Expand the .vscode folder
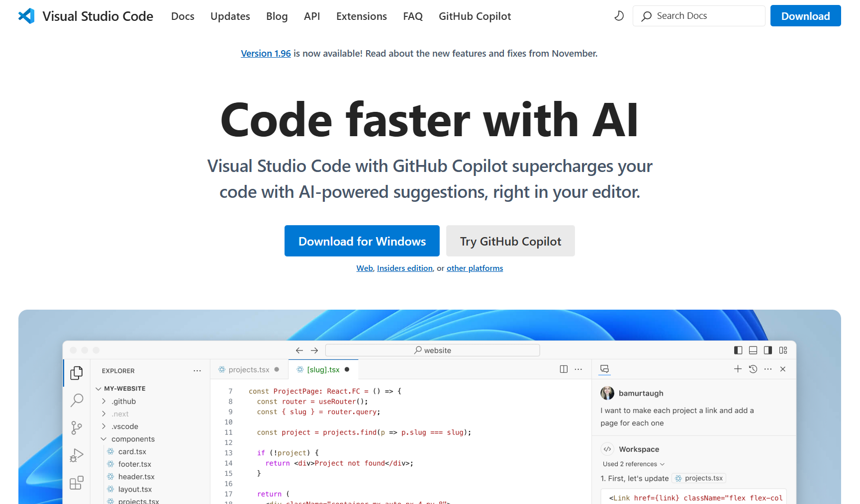Image resolution: width=860 pixels, height=504 pixels. point(103,426)
